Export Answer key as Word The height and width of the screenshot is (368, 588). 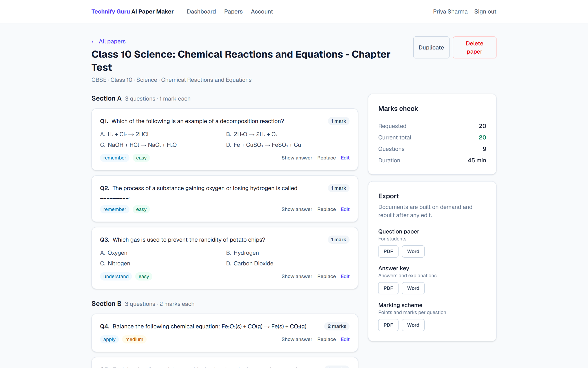coord(413,288)
